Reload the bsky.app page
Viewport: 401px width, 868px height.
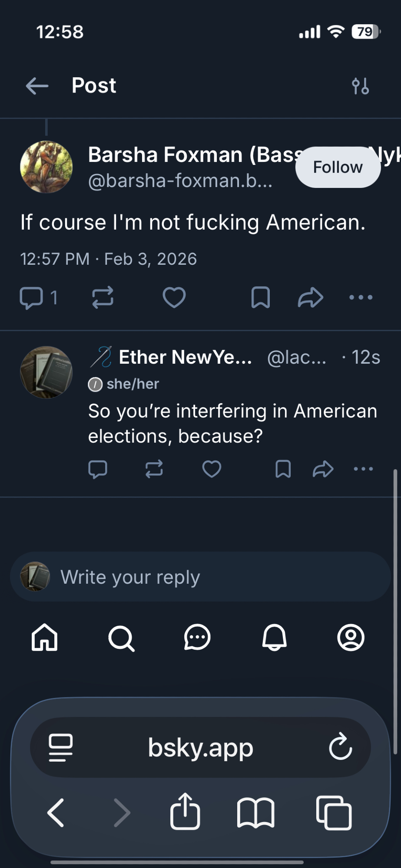[x=340, y=747]
